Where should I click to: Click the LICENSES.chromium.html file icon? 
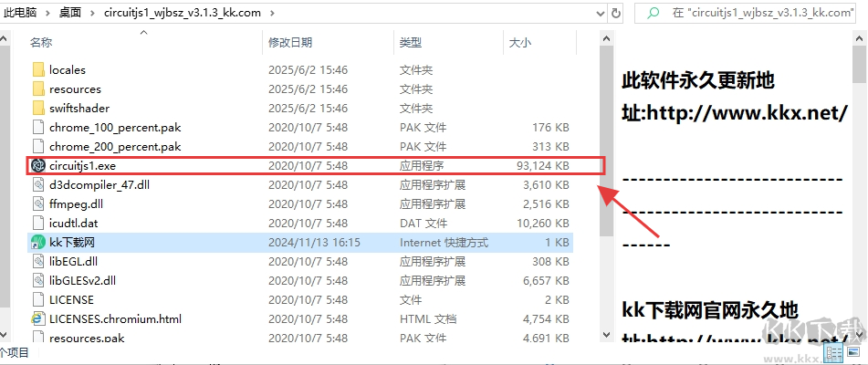pyautogui.click(x=38, y=318)
